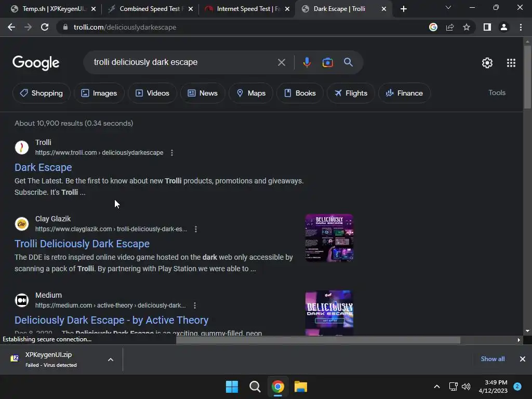Open Medium result thumbnail image
Screen dimensions: 532x399
329,313
